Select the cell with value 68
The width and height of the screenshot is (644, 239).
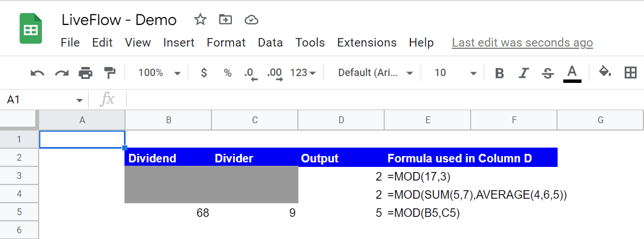168,212
